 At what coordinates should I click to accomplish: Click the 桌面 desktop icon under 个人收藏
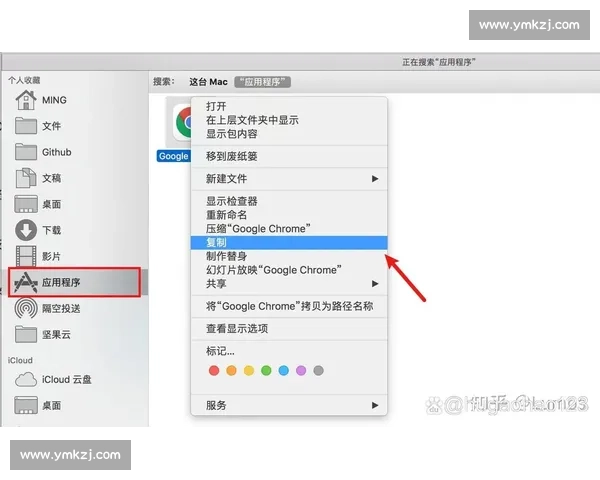26,204
